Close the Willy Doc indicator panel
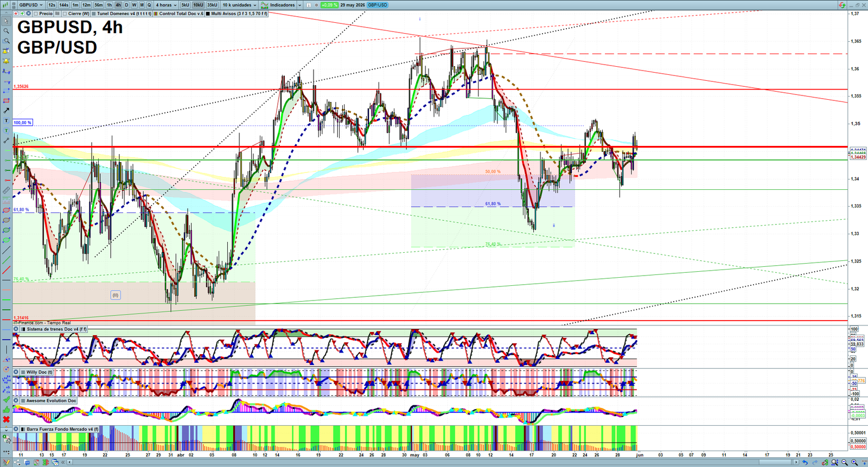Screen dimensions: 868x467 (16, 372)
